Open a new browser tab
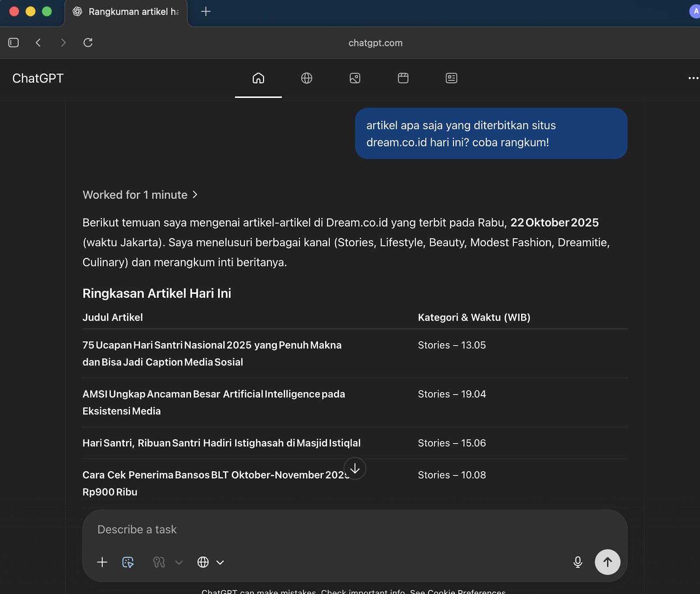Screen dimensions: 700x594 206,12
